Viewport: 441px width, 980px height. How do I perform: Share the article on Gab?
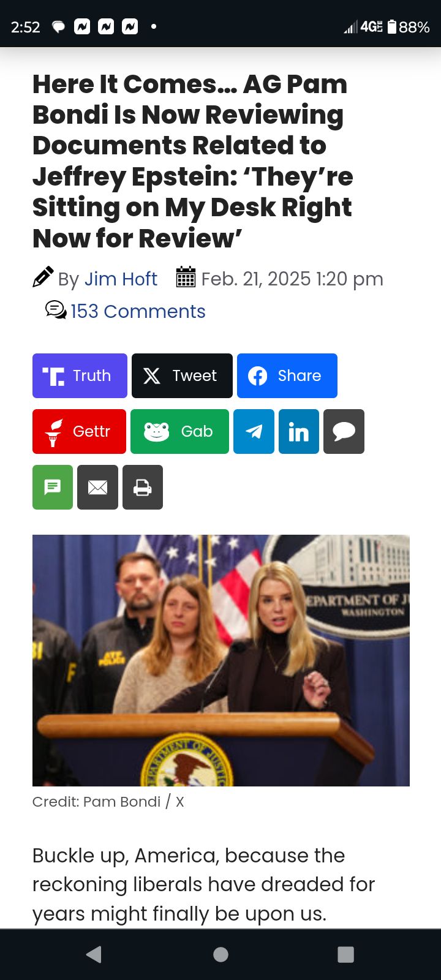pos(179,431)
